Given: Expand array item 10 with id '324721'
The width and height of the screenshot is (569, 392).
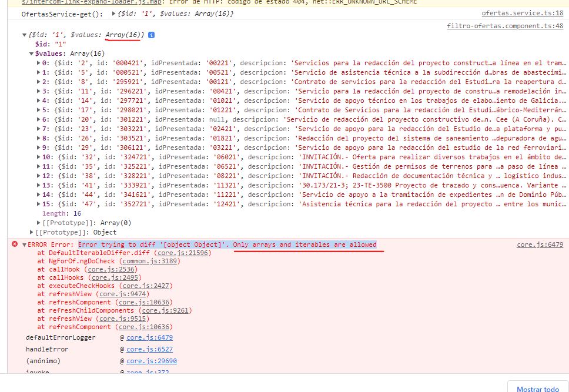Looking at the screenshot, I should click(38, 157).
